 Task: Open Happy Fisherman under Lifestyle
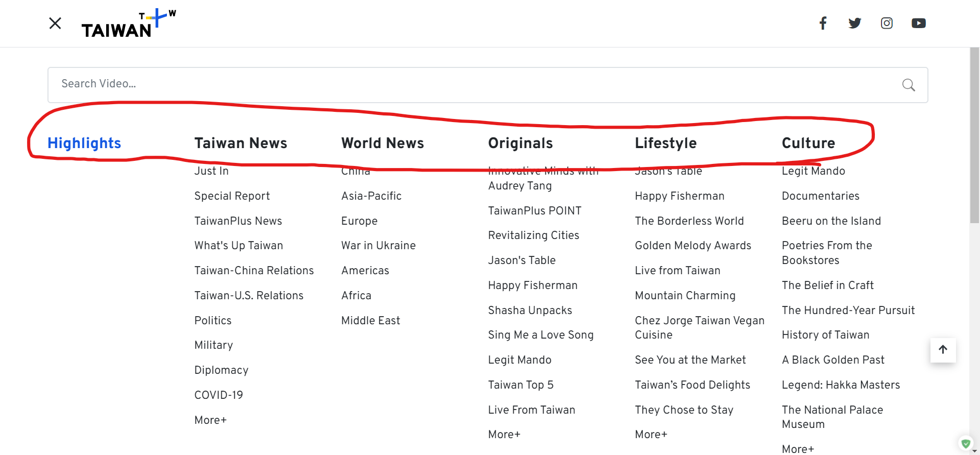pos(680,196)
